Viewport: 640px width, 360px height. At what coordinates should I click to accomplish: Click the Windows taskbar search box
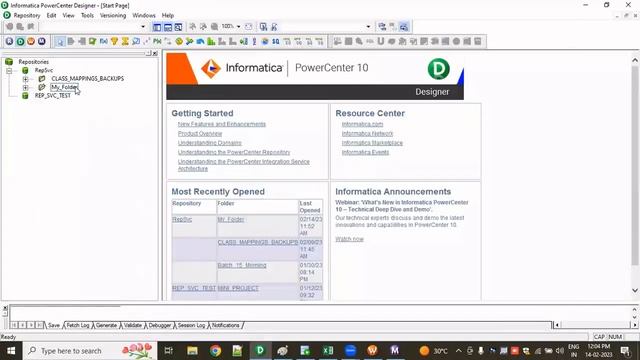[x=90, y=351]
